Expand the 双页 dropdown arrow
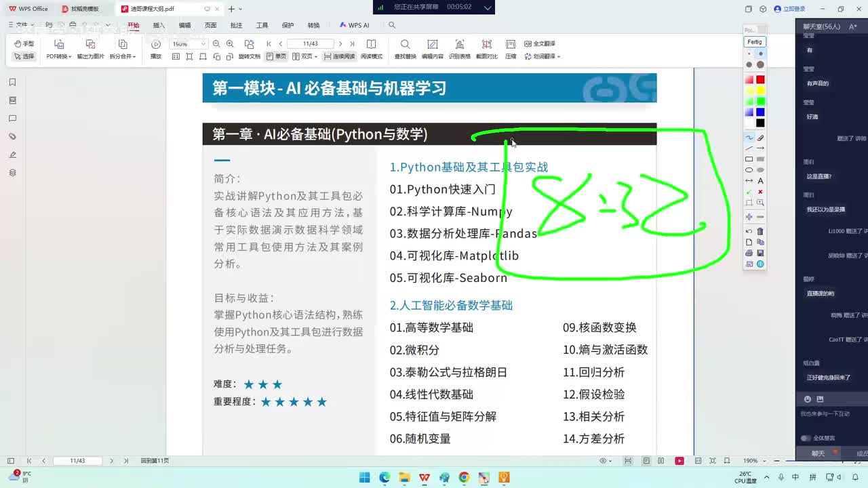 point(316,57)
